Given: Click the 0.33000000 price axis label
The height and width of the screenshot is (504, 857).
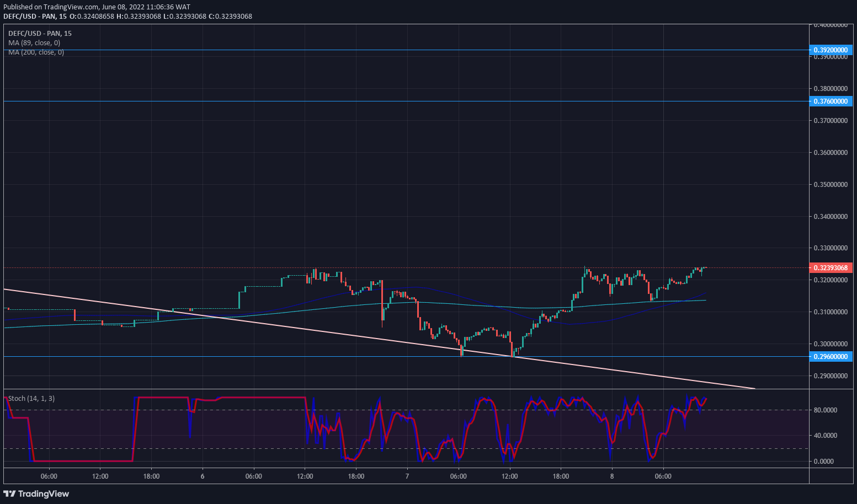Looking at the screenshot, I should click(x=831, y=248).
